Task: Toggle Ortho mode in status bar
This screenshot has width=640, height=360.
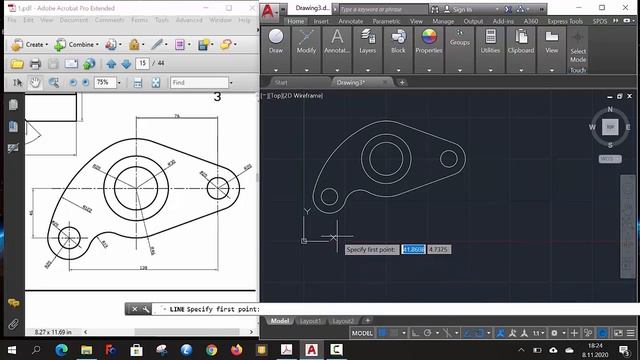Action: [415, 333]
